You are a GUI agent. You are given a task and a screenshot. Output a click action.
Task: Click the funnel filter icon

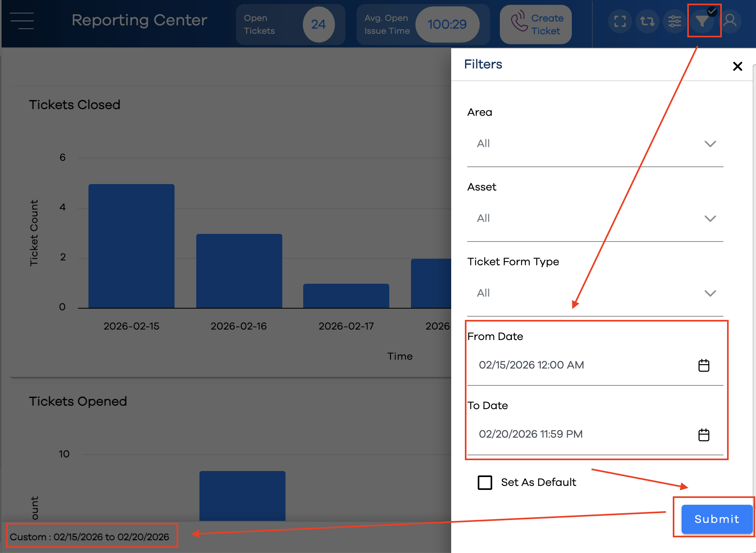pos(702,21)
